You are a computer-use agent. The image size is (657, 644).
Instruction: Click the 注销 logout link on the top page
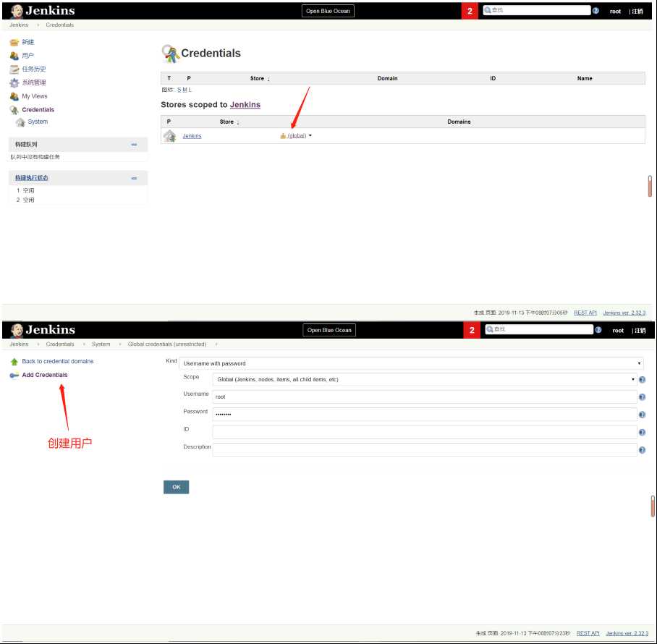tap(637, 12)
